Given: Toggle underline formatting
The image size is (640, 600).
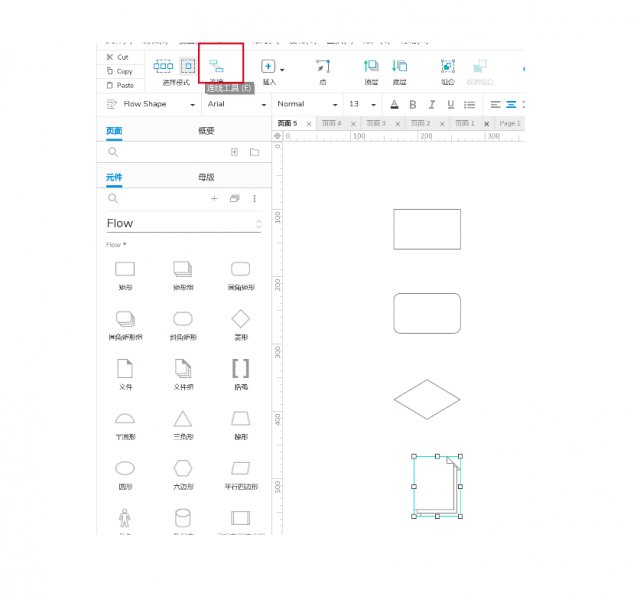Looking at the screenshot, I should point(451,104).
